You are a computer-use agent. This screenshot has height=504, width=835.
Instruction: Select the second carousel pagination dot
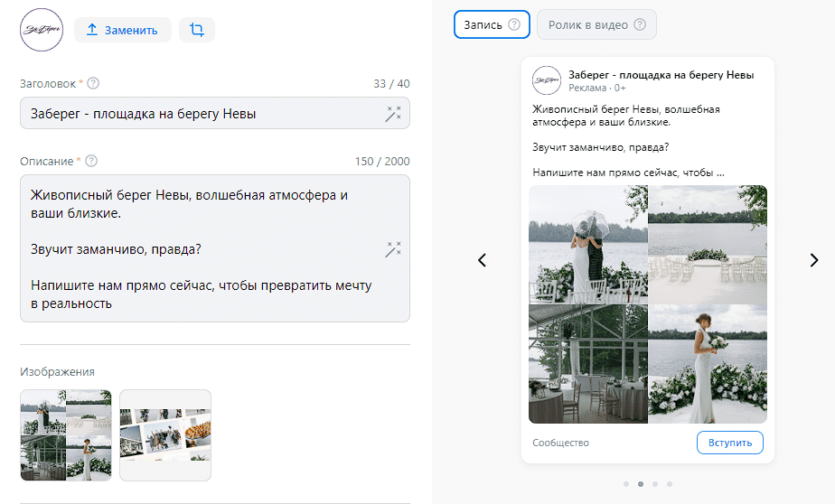click(x=641, y=484)
